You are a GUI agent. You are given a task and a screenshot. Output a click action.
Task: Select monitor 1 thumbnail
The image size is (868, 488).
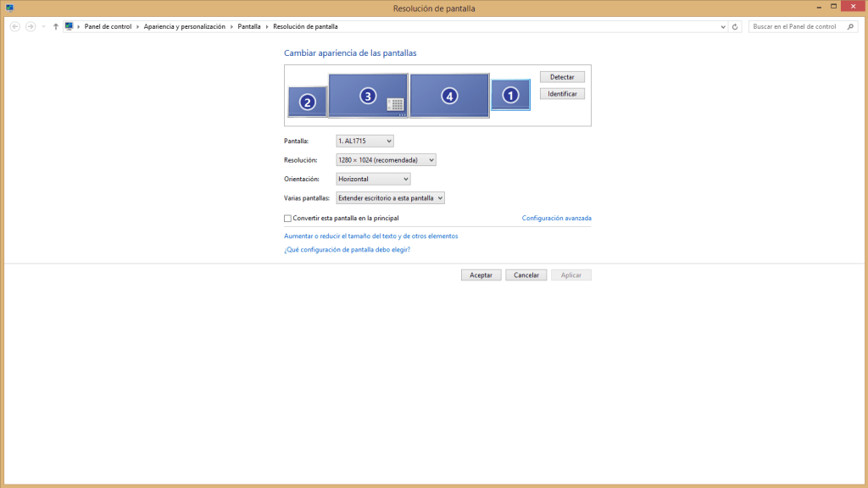(x=510, y=95)
